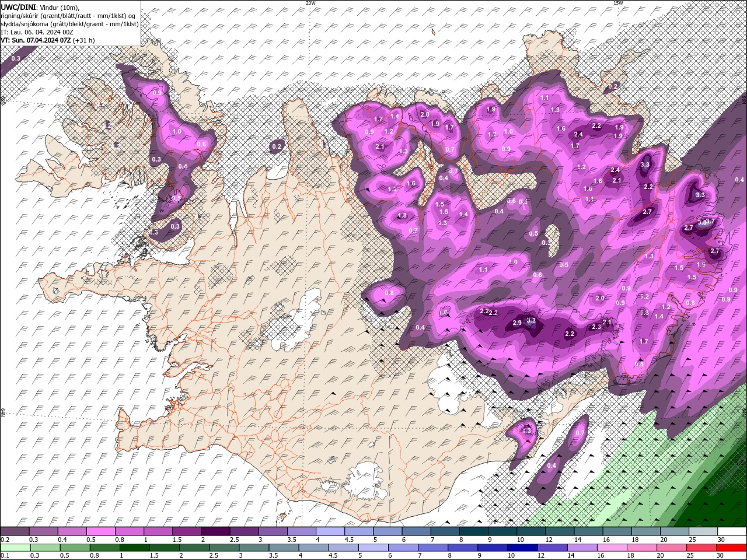Pick the 0.2 dusky purple swatch, upper legend

[x=15, y=531]
